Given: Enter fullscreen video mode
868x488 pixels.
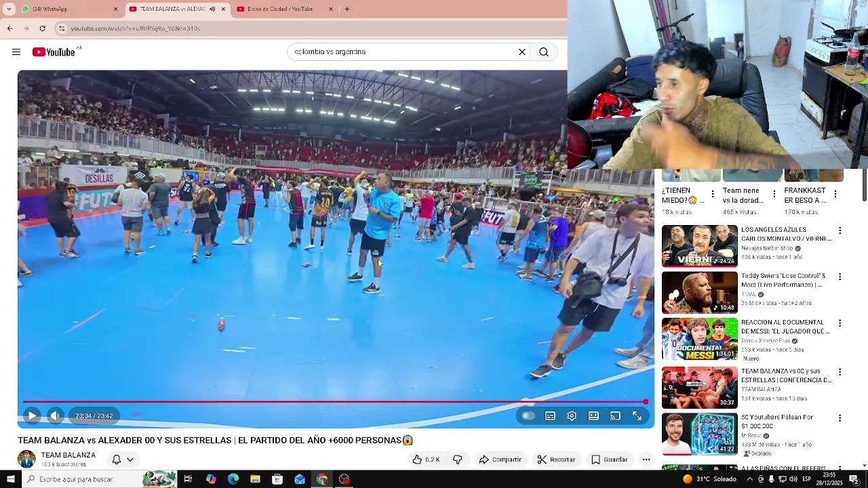Looking at the screenshot, I should [x=637, y=415].
